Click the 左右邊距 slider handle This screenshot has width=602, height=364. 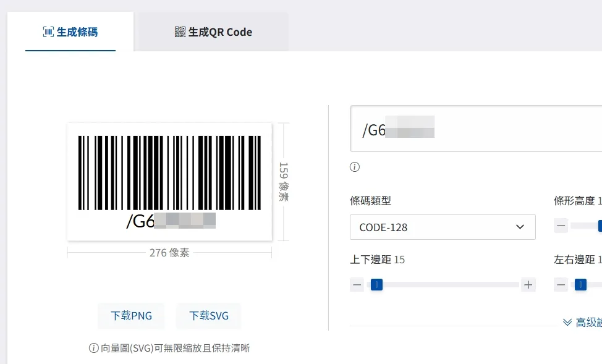point(580,285)
